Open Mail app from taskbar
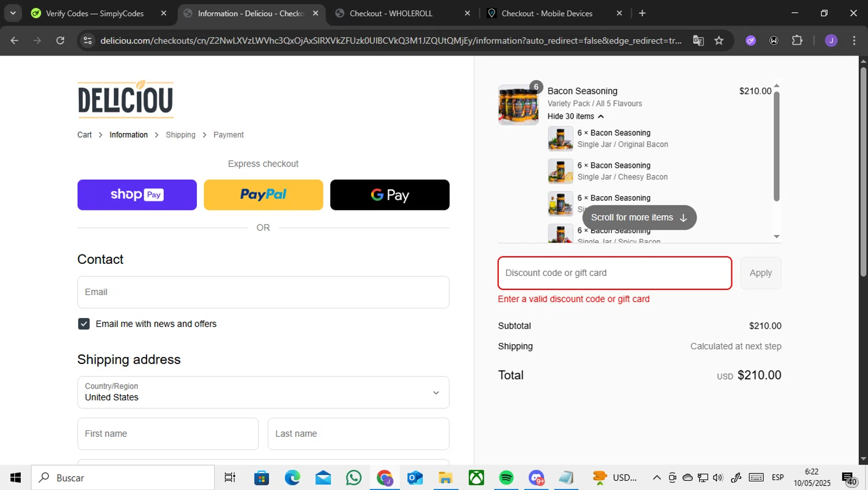Viewport: 868px width, 490px height. (x=323, y=478)
